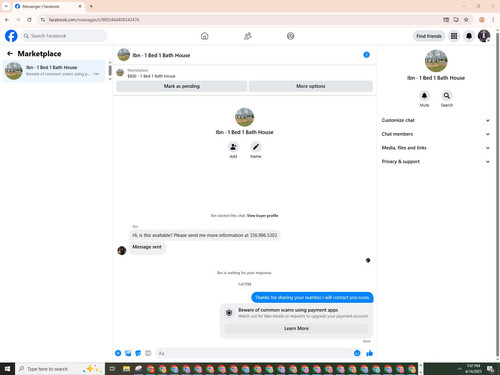This screenshot has width=500, height=375.
Task: Choose a GIF in the composer
Action: [x=148, y=353]
